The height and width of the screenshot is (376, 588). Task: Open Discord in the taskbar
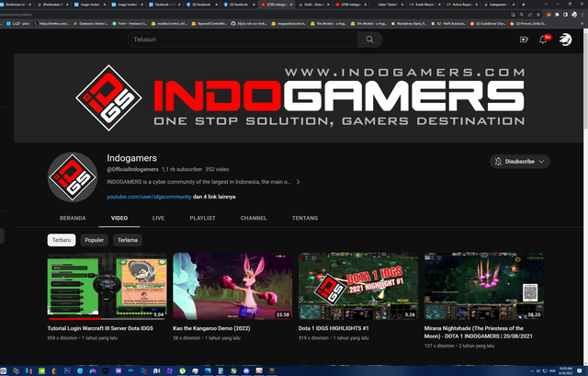pos(246,370)
